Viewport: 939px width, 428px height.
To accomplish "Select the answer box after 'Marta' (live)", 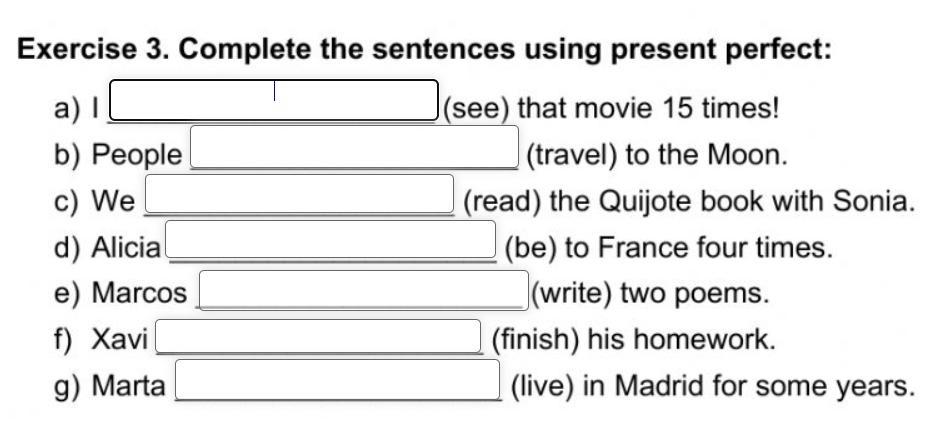I will pos(338,380).
